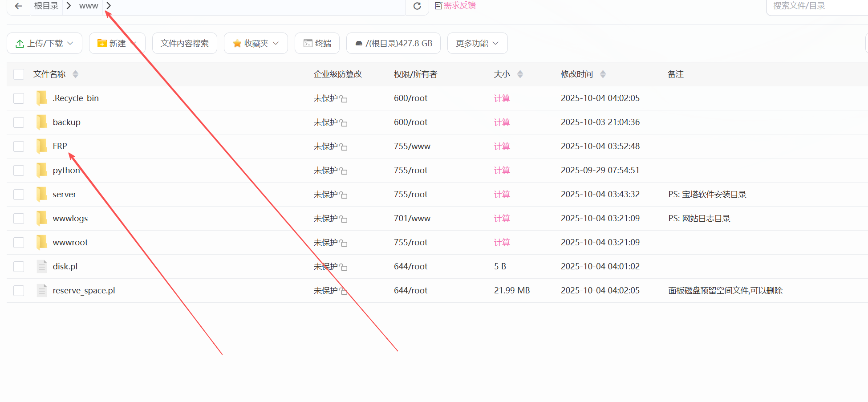
Task: Open disk usage via /(根目录)427.8 GB
Action: [393, 43]
